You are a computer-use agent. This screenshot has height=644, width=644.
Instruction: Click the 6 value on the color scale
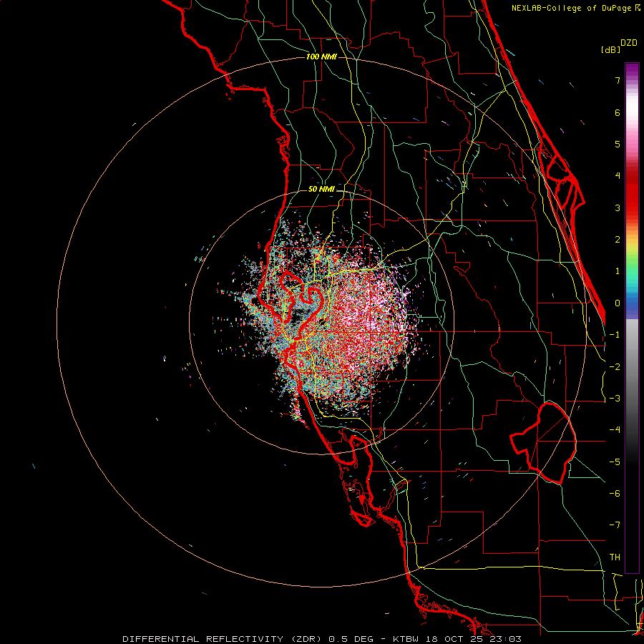point(618,112)
